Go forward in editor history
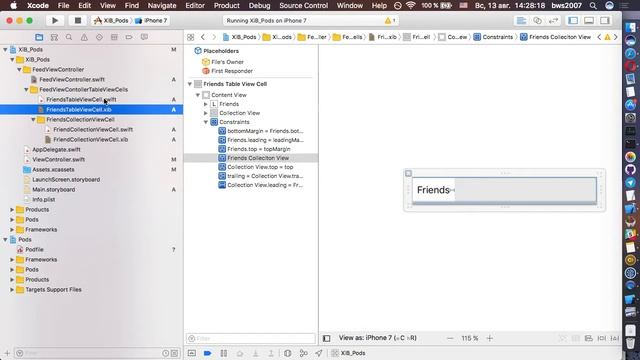The width and height of the screenshot is (640, 360). [x=213, y=37]
